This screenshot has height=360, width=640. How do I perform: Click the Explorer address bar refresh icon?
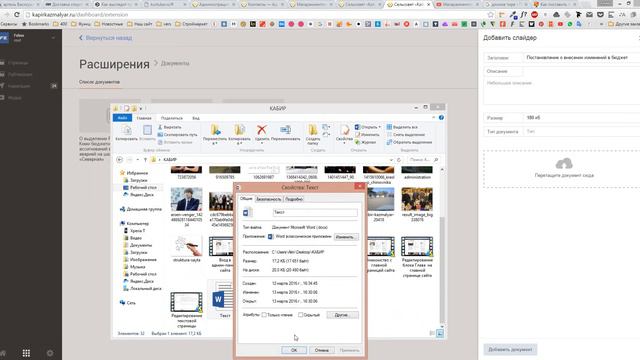point(399,160)
